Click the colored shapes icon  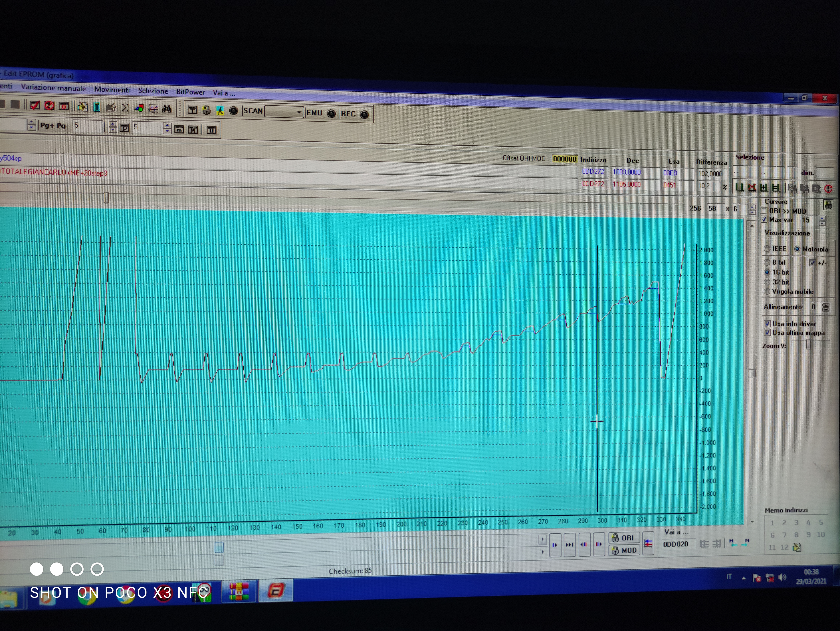pyautogui.click(x=139, y=108)
